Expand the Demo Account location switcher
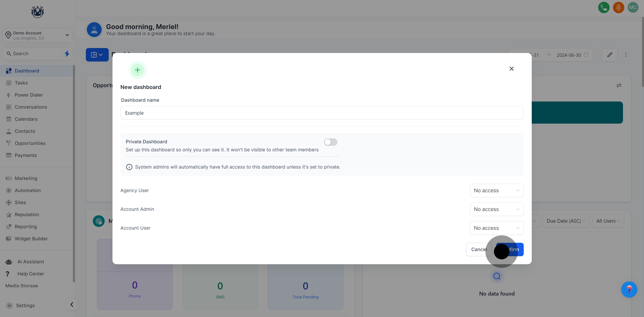 (38, 35)
